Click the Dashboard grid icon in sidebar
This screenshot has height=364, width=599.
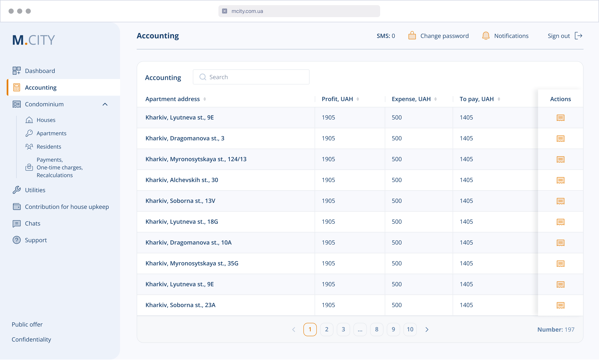17,71
